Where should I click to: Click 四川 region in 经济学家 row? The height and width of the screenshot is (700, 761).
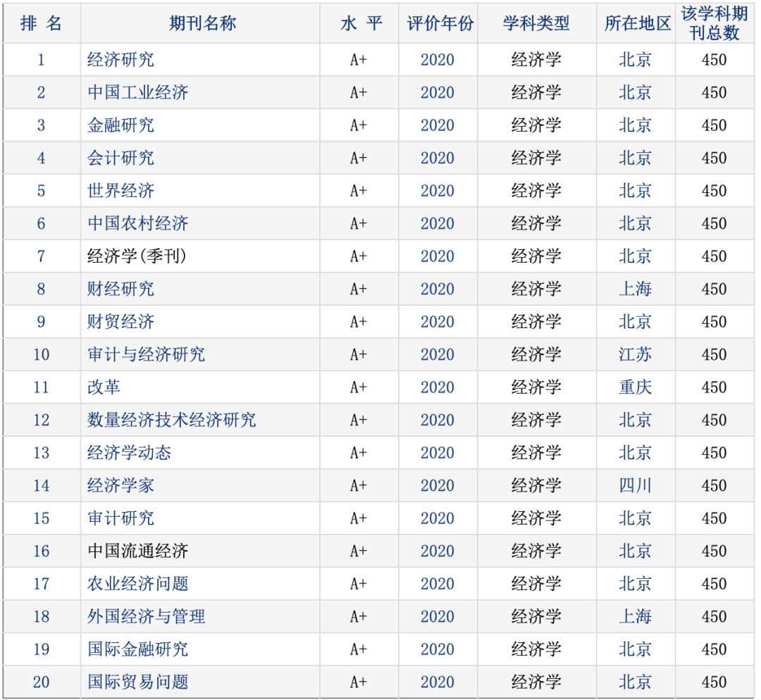click(x=635, y=485)
